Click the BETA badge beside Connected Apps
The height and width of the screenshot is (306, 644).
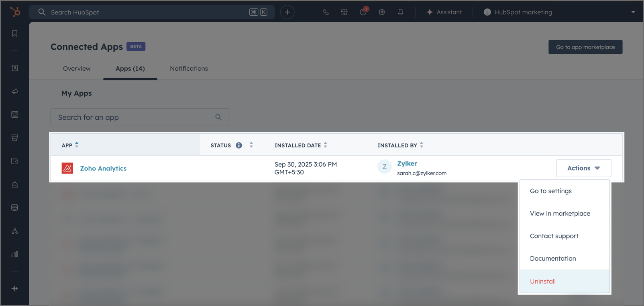click(x=136, y=47)
